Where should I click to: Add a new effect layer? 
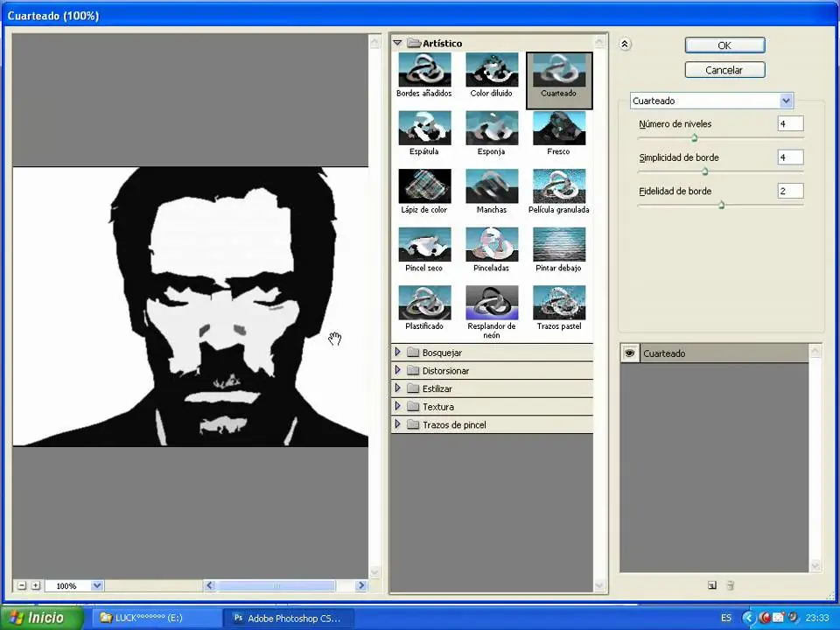[x=712, y=585]
